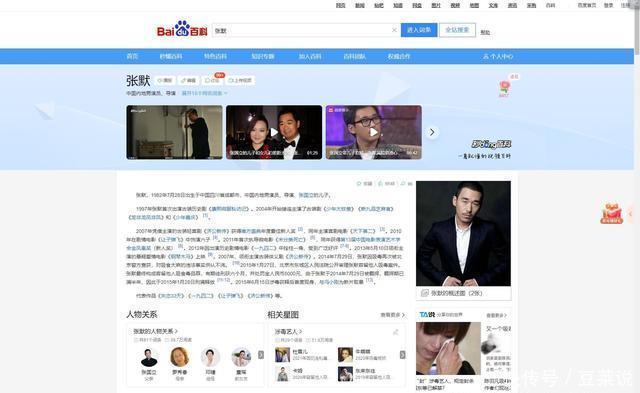Play the video of man with glasses

373,132
